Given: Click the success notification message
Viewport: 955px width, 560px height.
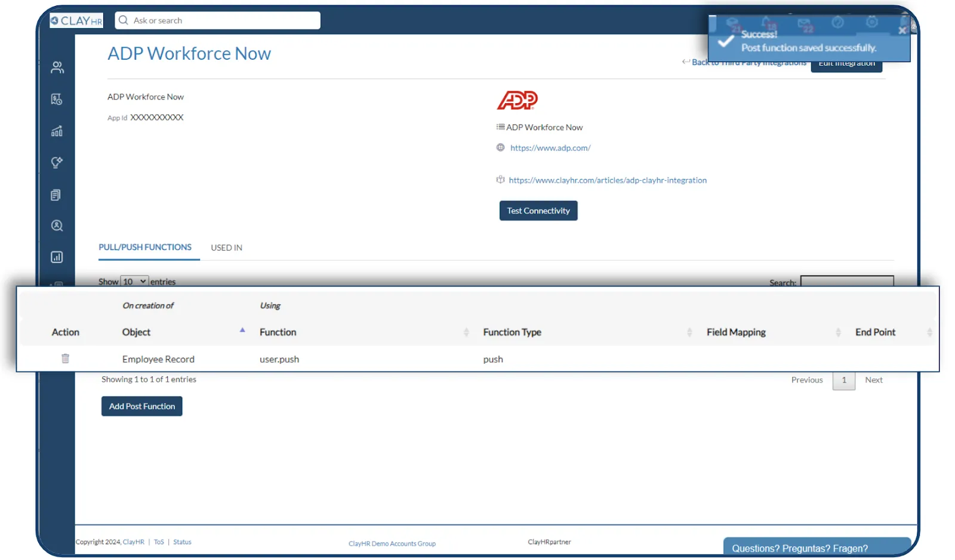Looking at the screenshot, I should (809, 48).
